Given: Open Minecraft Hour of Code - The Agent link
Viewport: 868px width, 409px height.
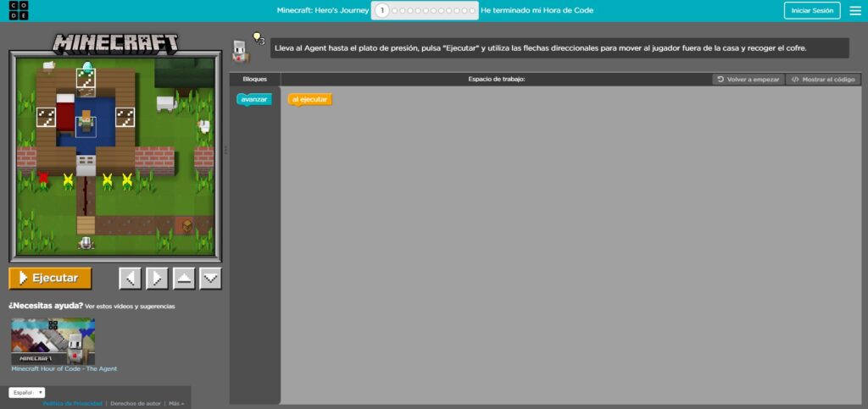Looking at the screenshot, I should (64, 368).
